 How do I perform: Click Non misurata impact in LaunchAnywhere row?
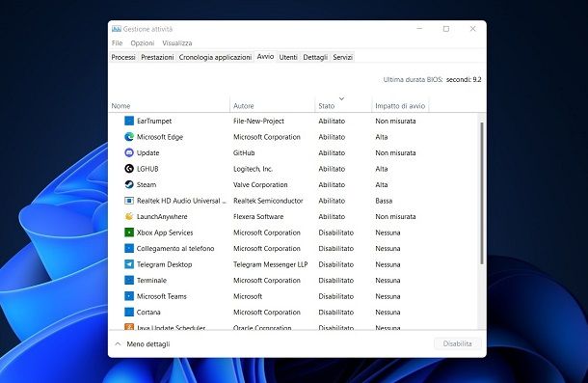tap(395, 217)
